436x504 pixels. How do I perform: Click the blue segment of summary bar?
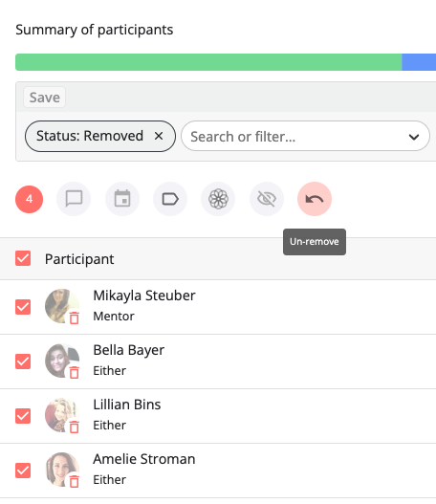coord(419,62)
